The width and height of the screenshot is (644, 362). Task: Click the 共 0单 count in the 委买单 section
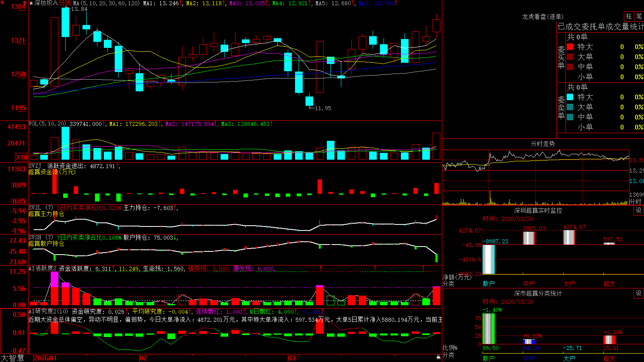577,37
